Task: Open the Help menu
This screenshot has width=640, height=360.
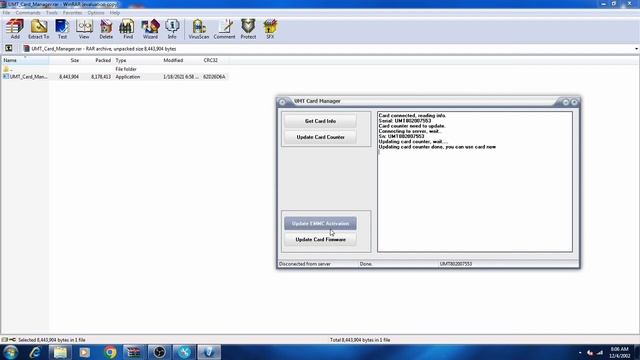Action: (115, 13)
